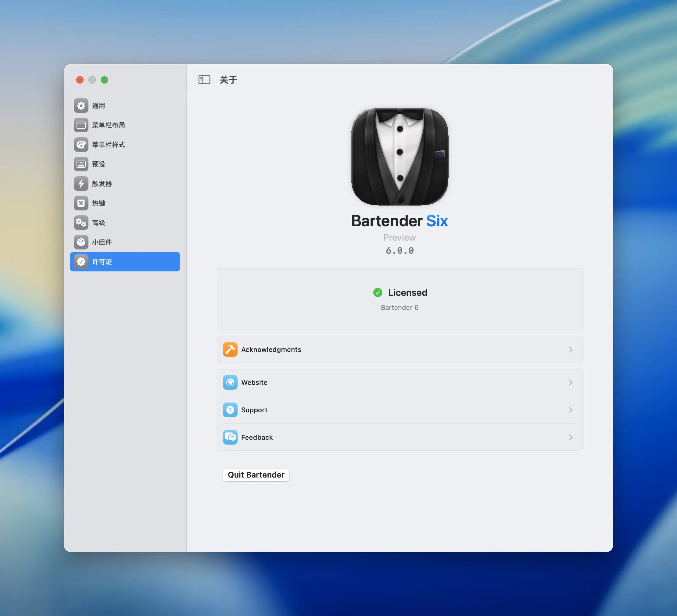Go to the 预设 section
This screenshot has width=677, height=616.
tap(125, 164)
